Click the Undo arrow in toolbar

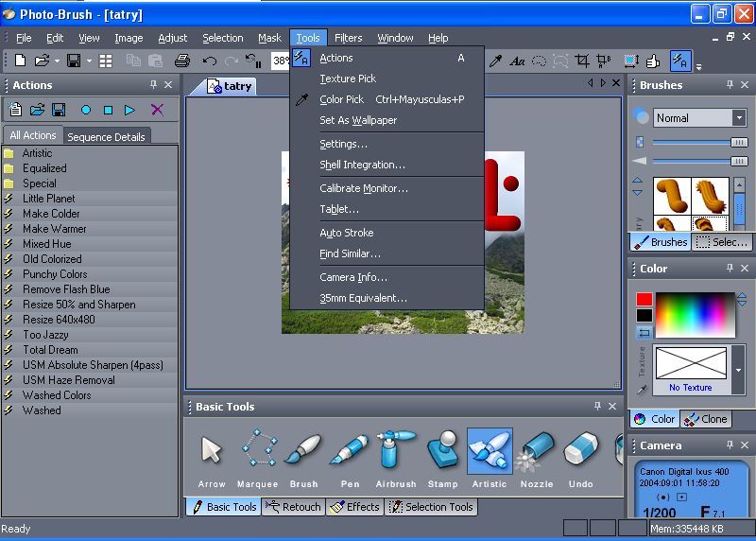click(209, 61)
